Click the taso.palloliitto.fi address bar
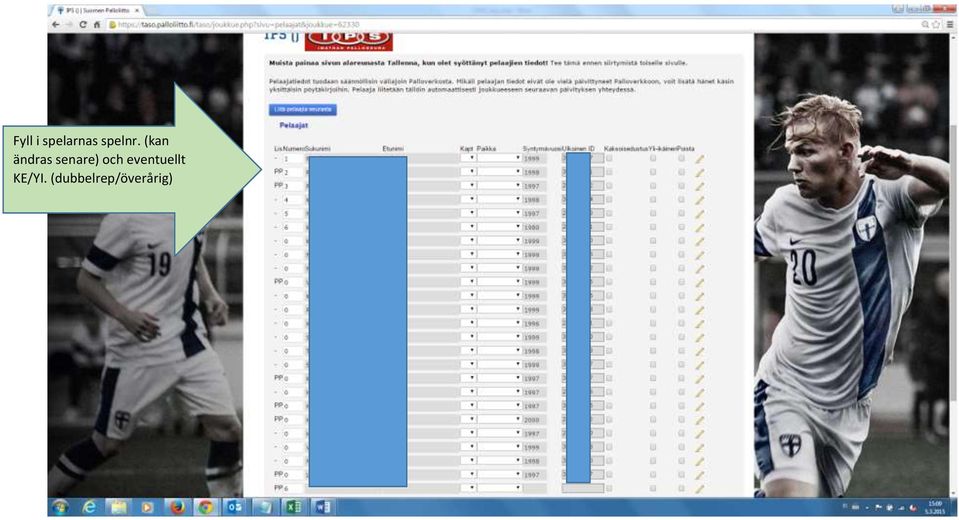 click(514, 24)
